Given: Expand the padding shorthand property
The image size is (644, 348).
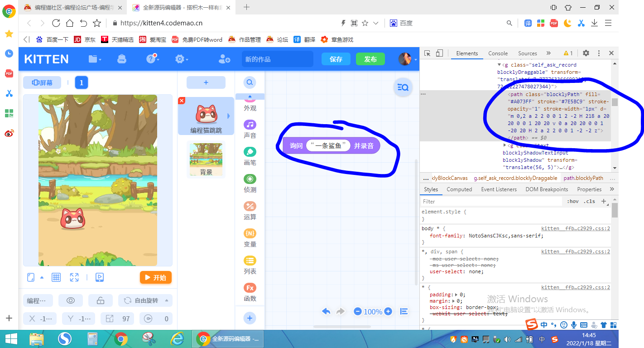Looking at the screenshot, I should (456, 295).
